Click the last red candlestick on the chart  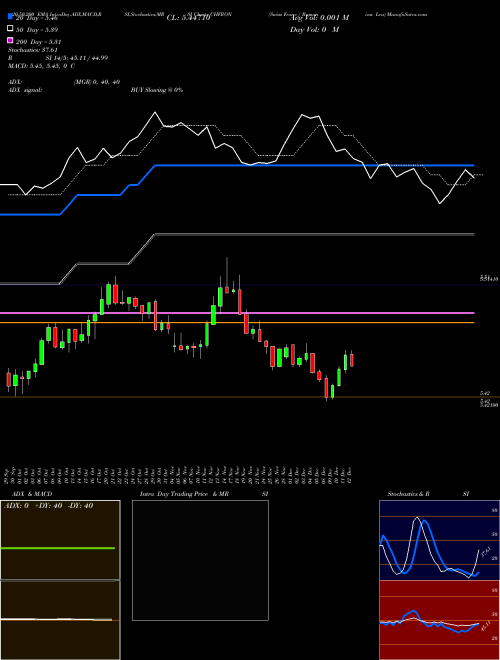coord(351,360)
